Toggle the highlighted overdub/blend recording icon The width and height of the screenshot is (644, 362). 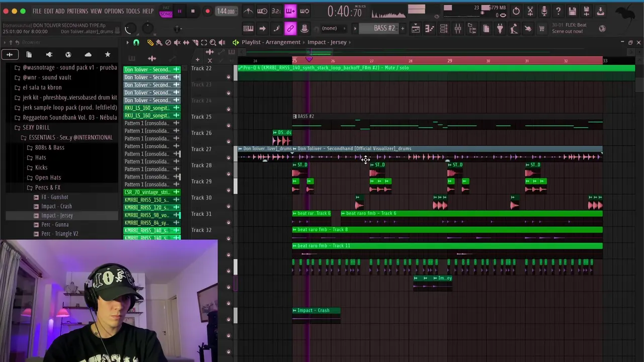point(290,11)
